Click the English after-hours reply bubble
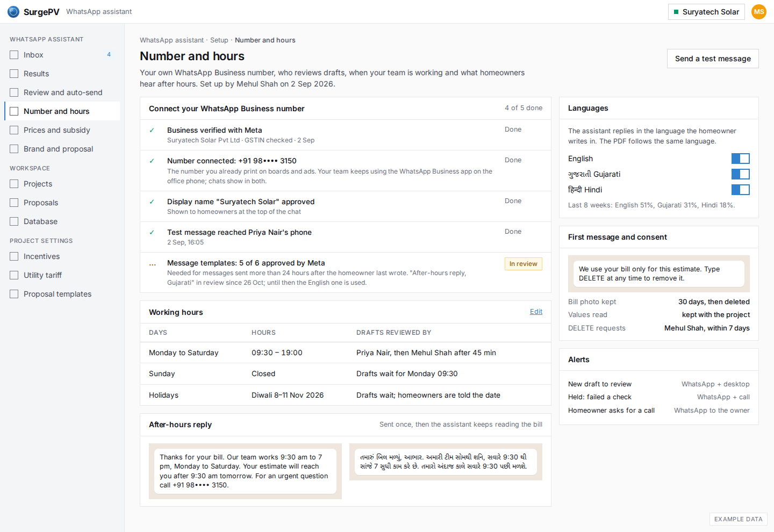 [x=245, y=471]
